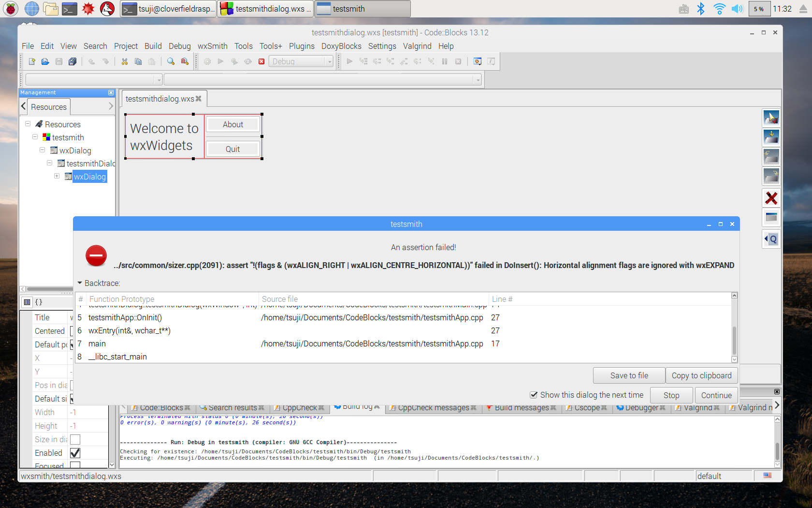Expand the selected wxDialog item node
The height and width of the screenshot is (508, 812).
point(57,176)
